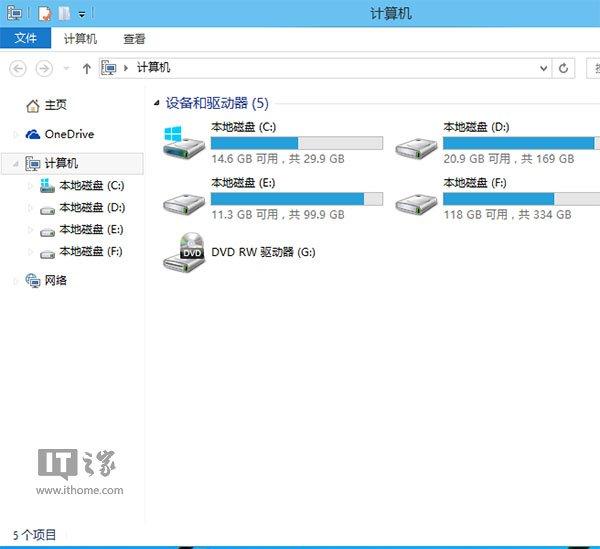Click the C: drive usage bar
The image size is (600, 549).
[x=296, y=143]
